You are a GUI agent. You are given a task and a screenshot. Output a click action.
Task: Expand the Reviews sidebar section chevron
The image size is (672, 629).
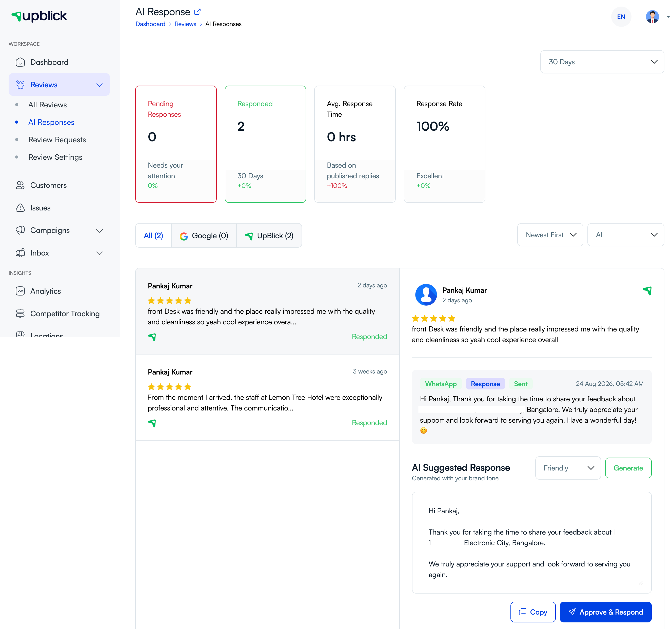pos(99,85)
